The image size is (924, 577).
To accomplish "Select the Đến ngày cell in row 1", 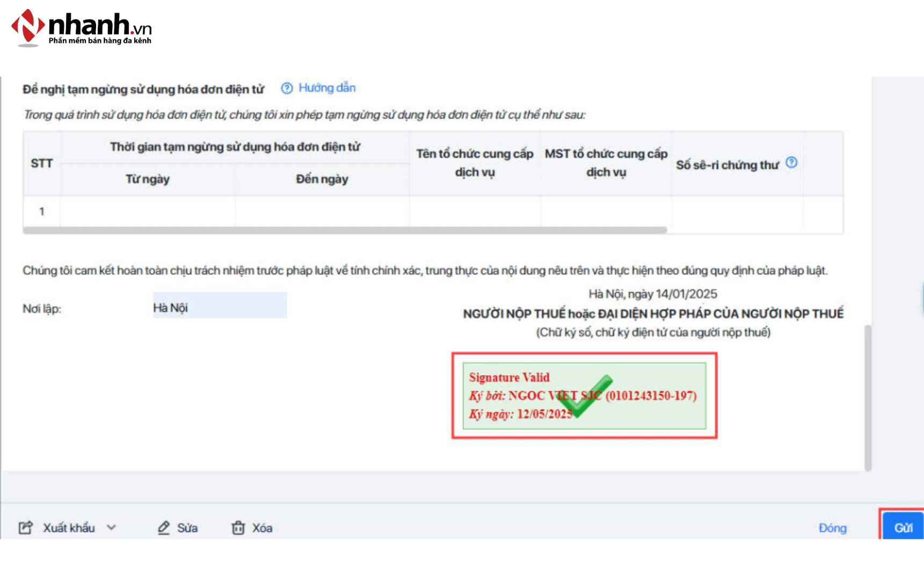I will pyautogui.click(x=322, y=211).
